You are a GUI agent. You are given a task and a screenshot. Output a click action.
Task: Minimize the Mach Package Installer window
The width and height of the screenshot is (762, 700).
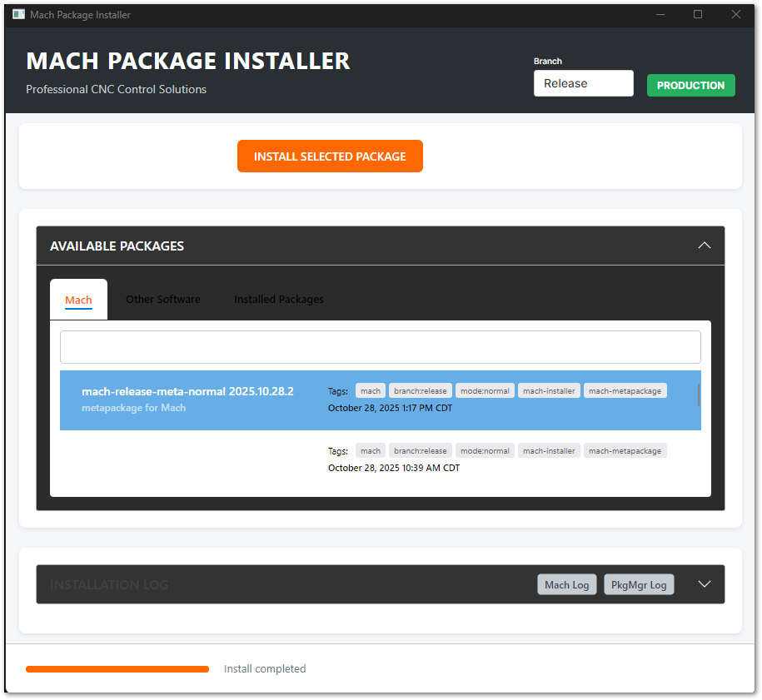660,15
